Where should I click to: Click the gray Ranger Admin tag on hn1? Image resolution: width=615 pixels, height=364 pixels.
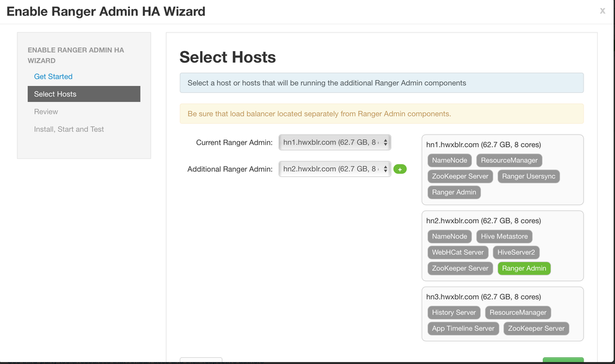tap(454, 192)
